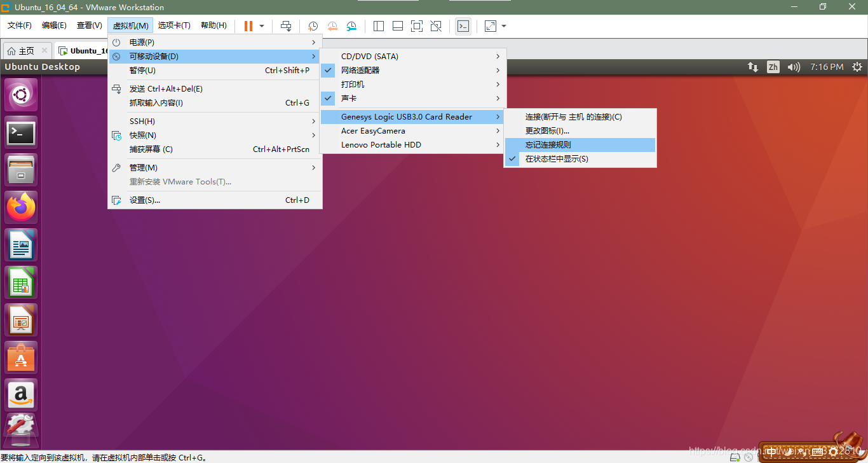Open dropdown arrow next to stretch icon
This screenshot has width=868, height=463.
click(504, 26)
